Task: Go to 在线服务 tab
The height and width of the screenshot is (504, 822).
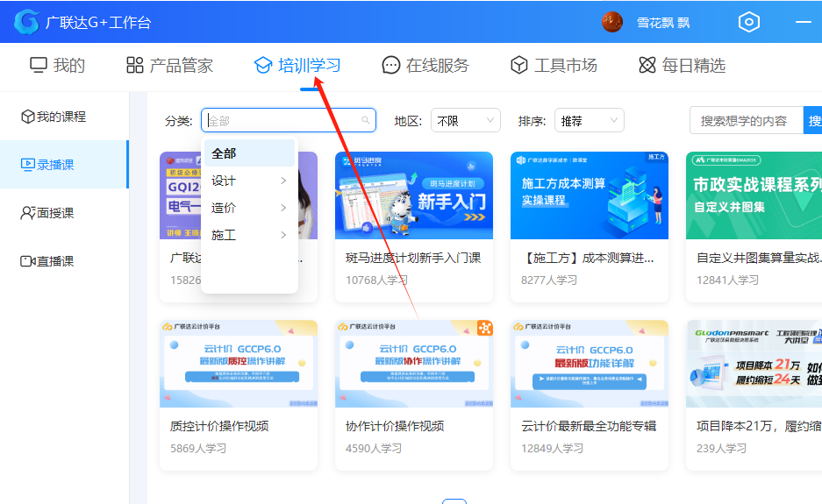Action: click(425, 66)
